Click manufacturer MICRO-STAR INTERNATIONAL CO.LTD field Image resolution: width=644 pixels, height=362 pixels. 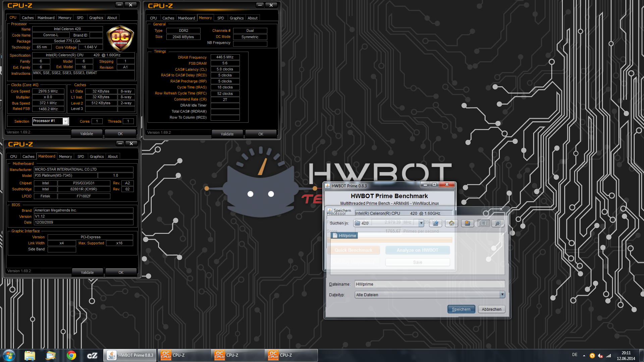84,170
